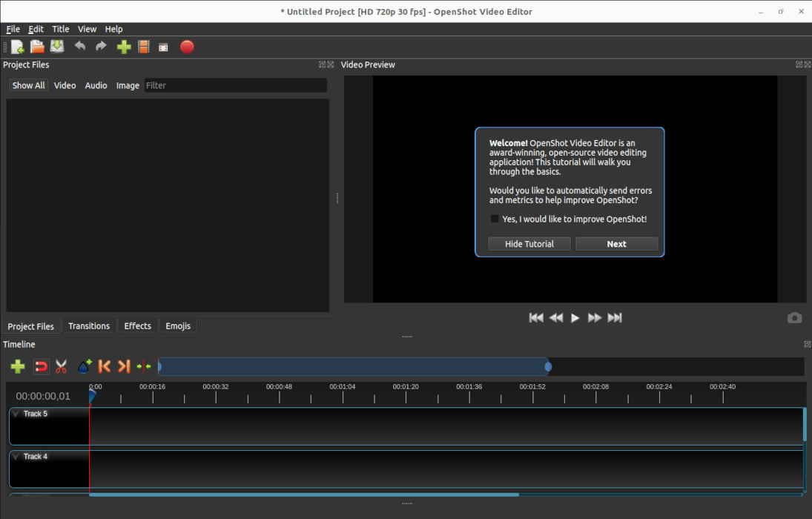Screen dimensions: 812x519
Task: Open the Title menu
Action: click(x=61, y=29)
